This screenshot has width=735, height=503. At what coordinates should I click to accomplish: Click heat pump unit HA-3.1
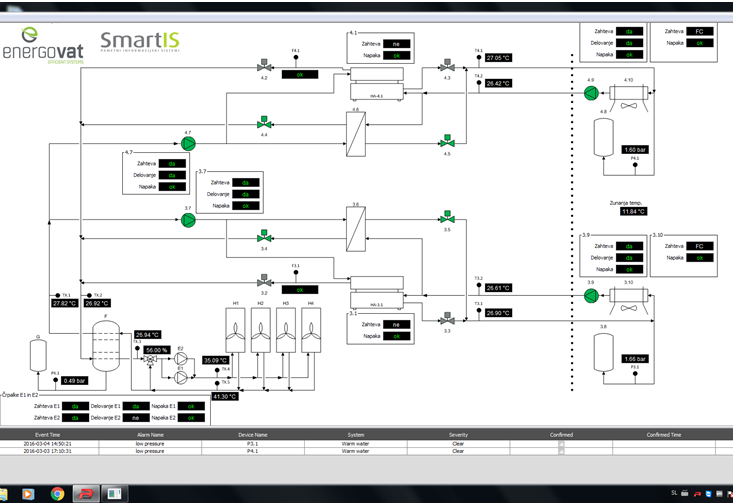(377, 293)
